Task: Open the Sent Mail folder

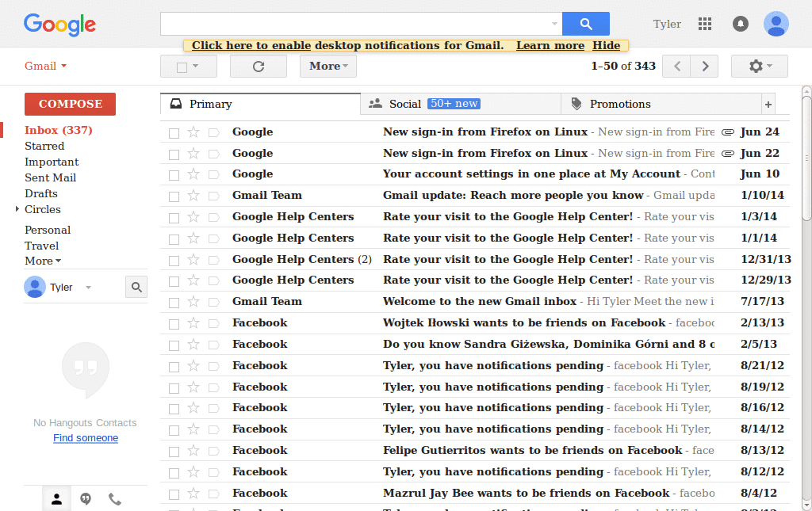Action: (50, 178)
